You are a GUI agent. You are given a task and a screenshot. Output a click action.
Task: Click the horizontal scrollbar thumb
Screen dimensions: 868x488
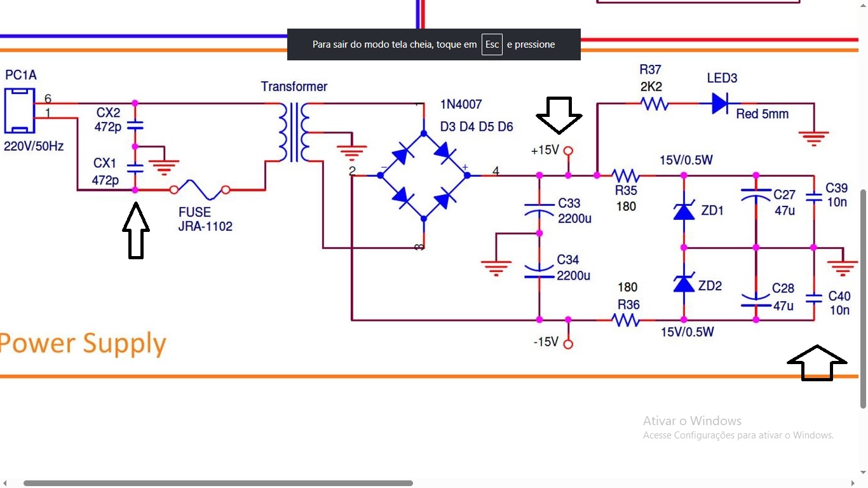pyautogui.click(x=218, y=483)
